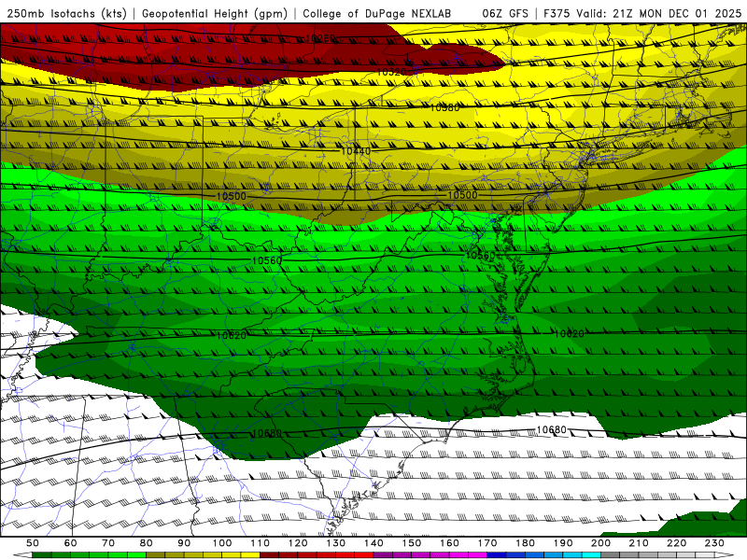Select the 10560 label near Chesapeake Bay
Screen dimensions: 747x560
480,255
